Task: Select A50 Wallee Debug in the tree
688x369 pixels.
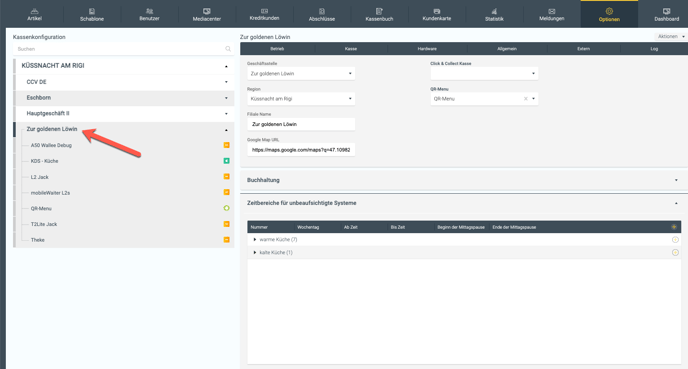Action: [x=51, y=145]
